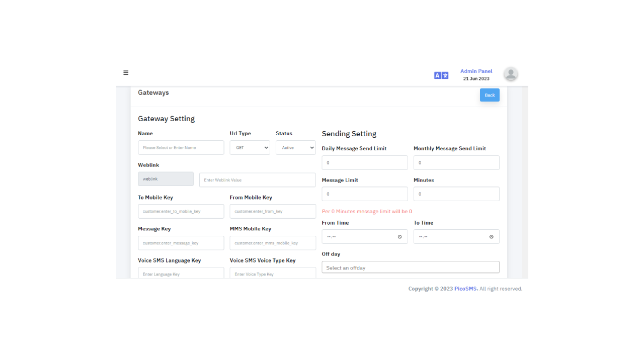The height and width of the screenshot is (362, 644).
Task: Click the MMS Mobile Key field
Action: 272,243
